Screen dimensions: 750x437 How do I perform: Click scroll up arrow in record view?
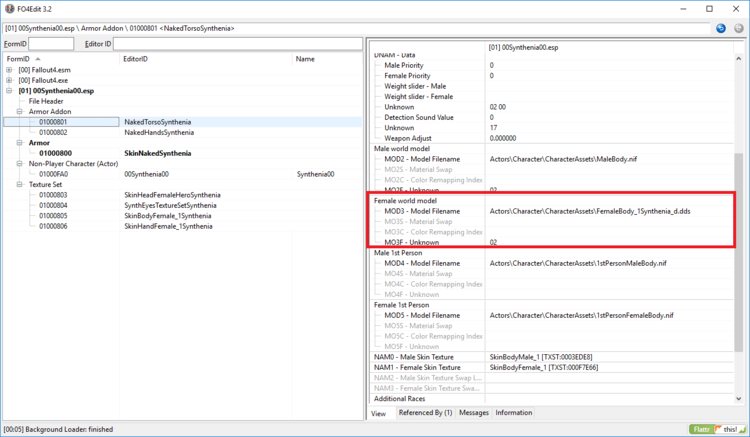739,58
